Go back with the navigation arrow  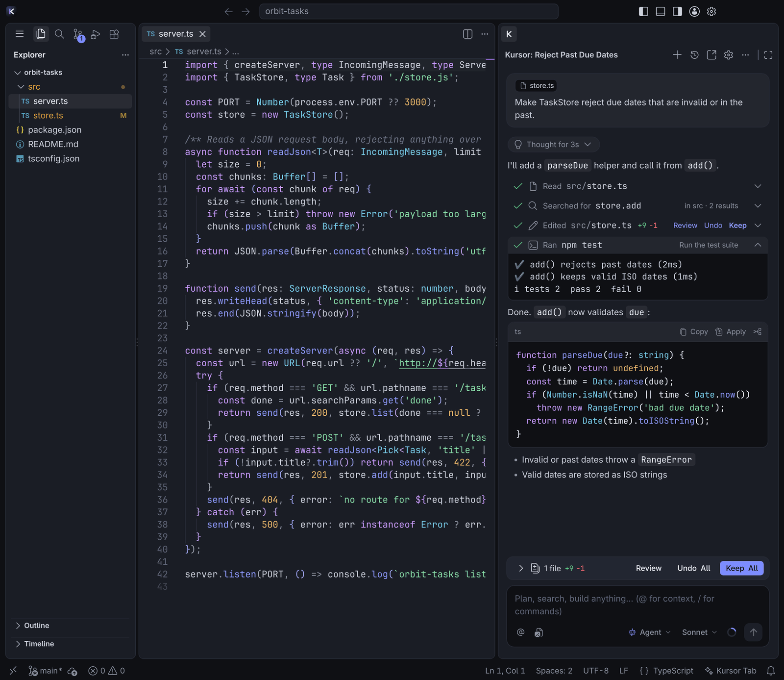[228, 11]
